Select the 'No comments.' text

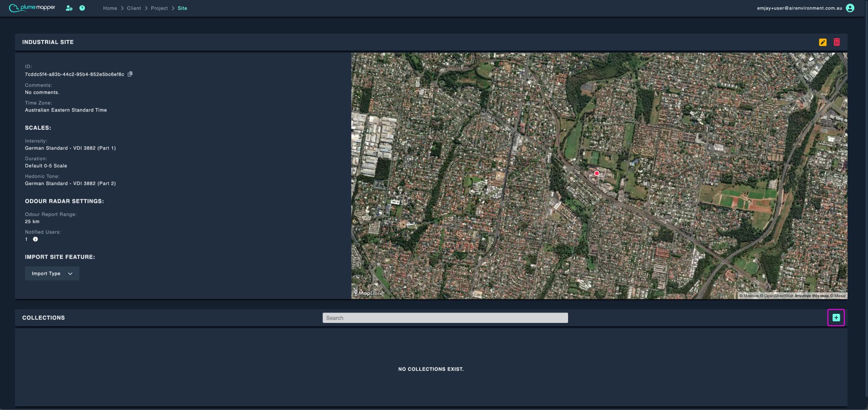(x=42, y=93)
